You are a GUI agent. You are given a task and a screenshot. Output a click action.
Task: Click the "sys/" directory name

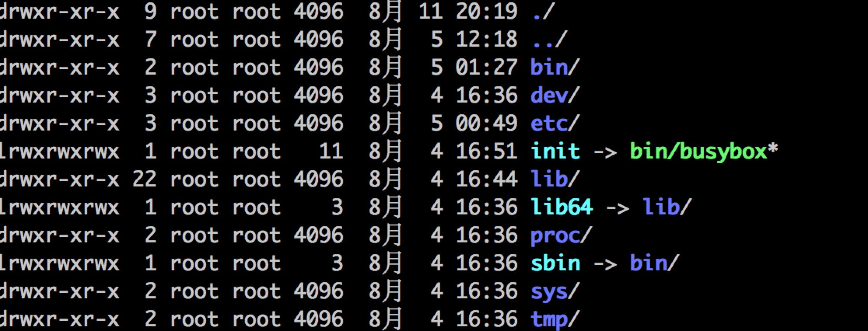[x=555, y=292]
